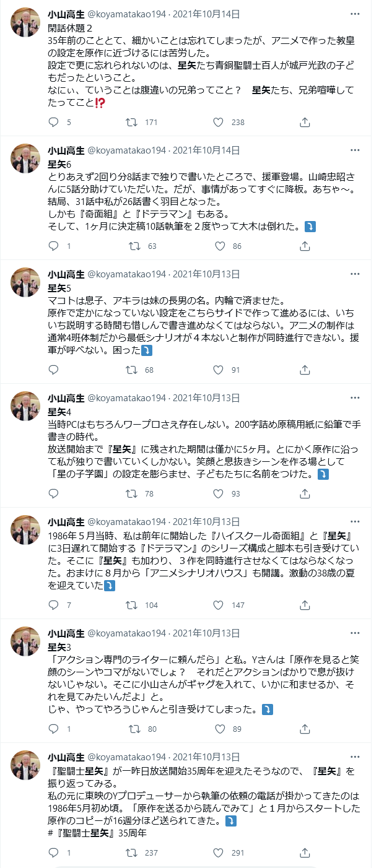Open more options on the 星矢6 tweet

pyautogui.click(x=355, y=150)
